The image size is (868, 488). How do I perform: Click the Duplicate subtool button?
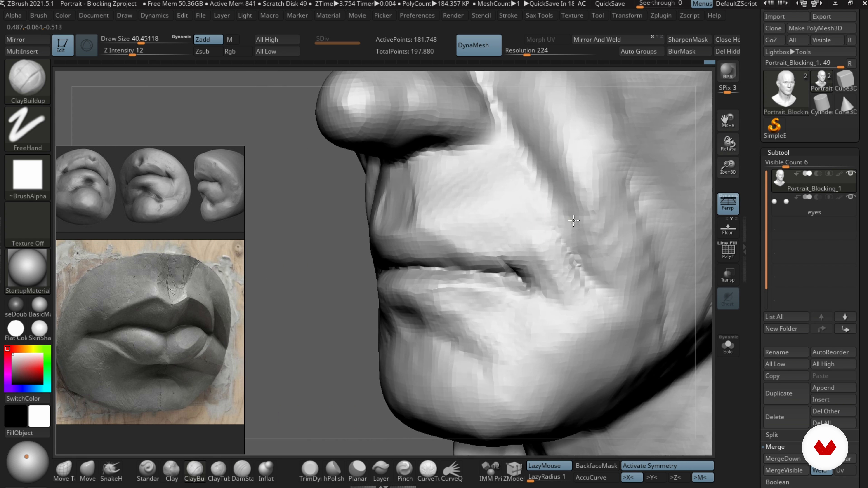click(x=786, y=393)
